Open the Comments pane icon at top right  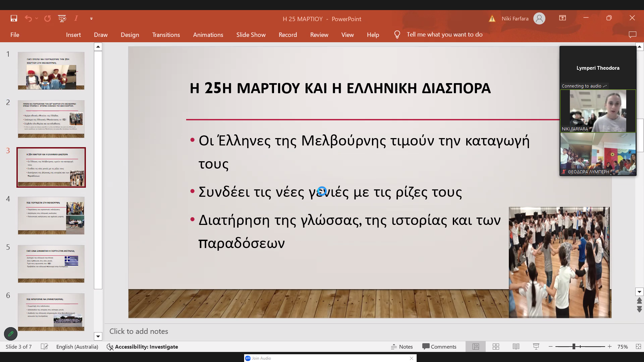(632, 35)
